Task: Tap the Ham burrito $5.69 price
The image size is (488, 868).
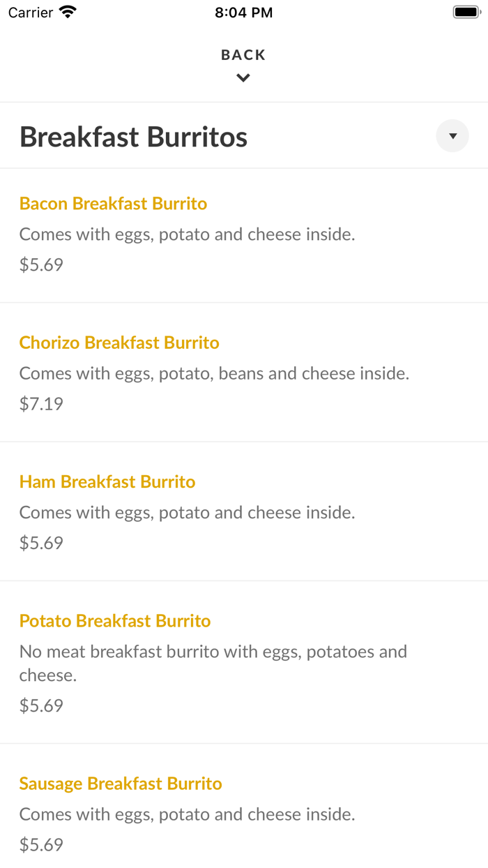Action: (x=41, y=543)
